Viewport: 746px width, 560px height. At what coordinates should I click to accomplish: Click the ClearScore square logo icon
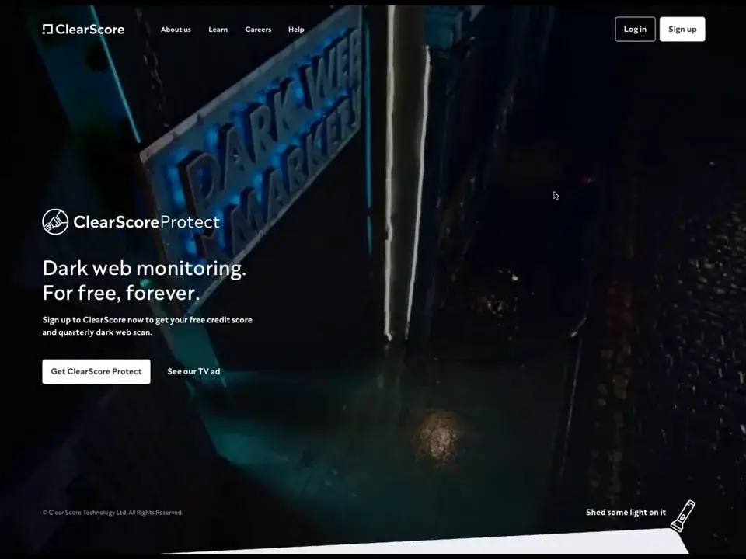click(47, 30)
